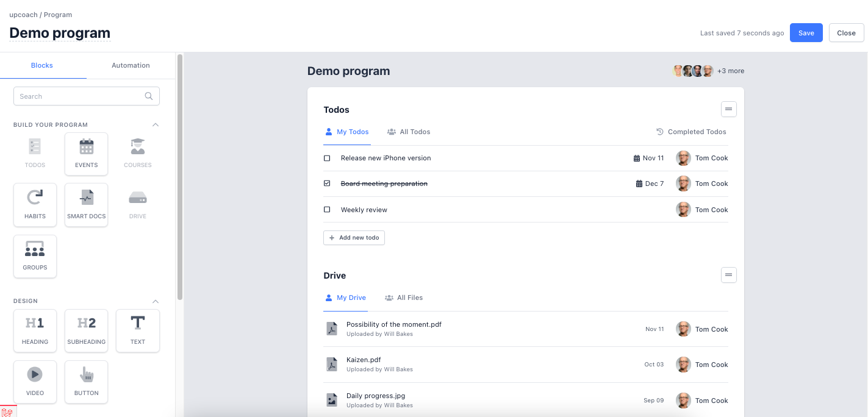This screenshot has width=868, height=417.
Task: Add a Groups block to the program
Action: click(x=35, y=255)
